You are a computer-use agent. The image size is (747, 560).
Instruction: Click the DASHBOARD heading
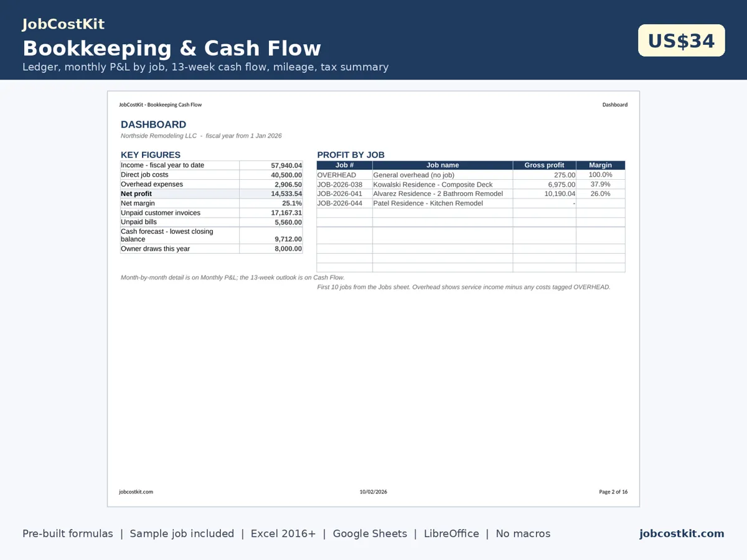point(153,124)
